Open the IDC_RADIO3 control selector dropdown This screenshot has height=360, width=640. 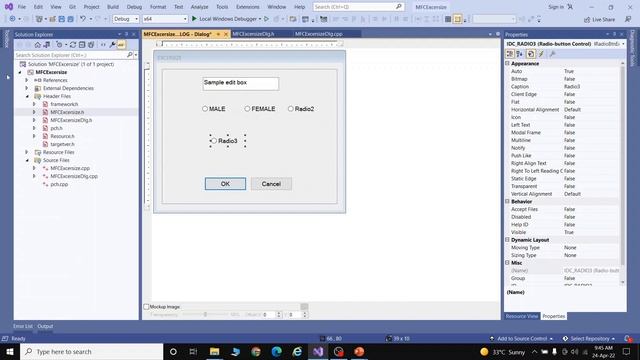point(623,44)
